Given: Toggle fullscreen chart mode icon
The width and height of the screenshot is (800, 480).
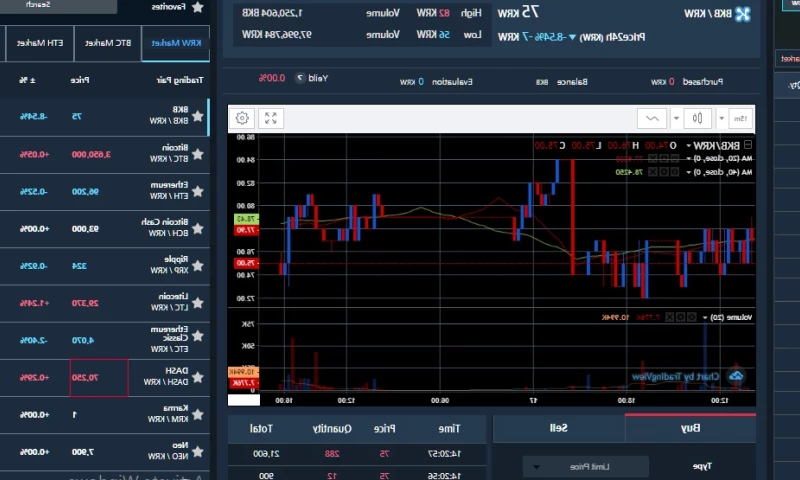Looking at the screenshot, I should [x=270, y=118].
